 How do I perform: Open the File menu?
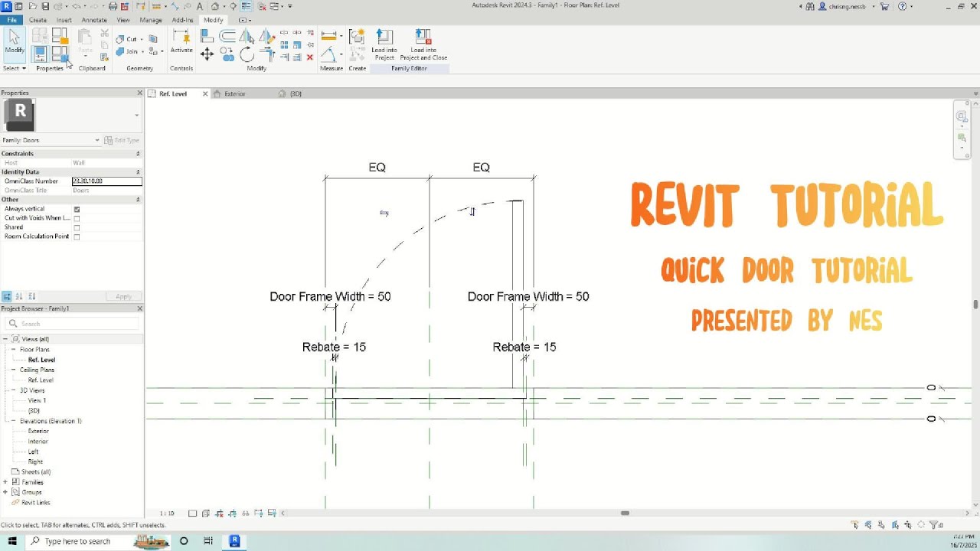(x=12, y=20)
